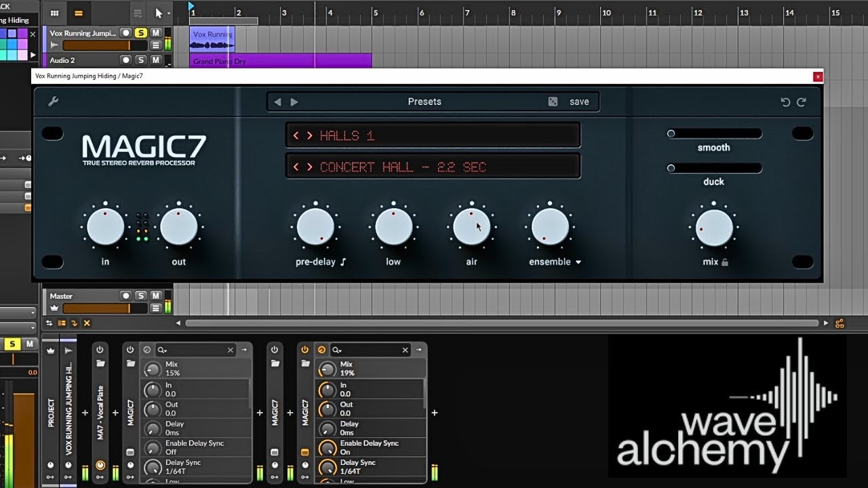This screenshot has width=868, height=488.
Task: Open preset folder of first MAGIC7 device
Action: [x=130, y=364]
